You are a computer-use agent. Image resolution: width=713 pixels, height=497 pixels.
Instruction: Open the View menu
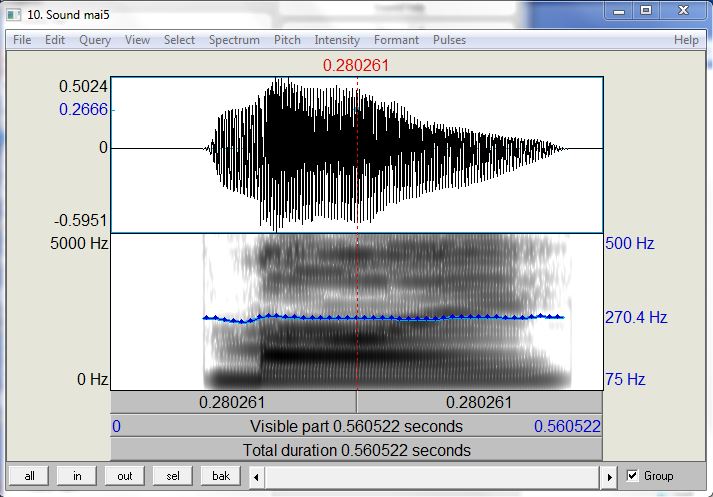(137, 40)
